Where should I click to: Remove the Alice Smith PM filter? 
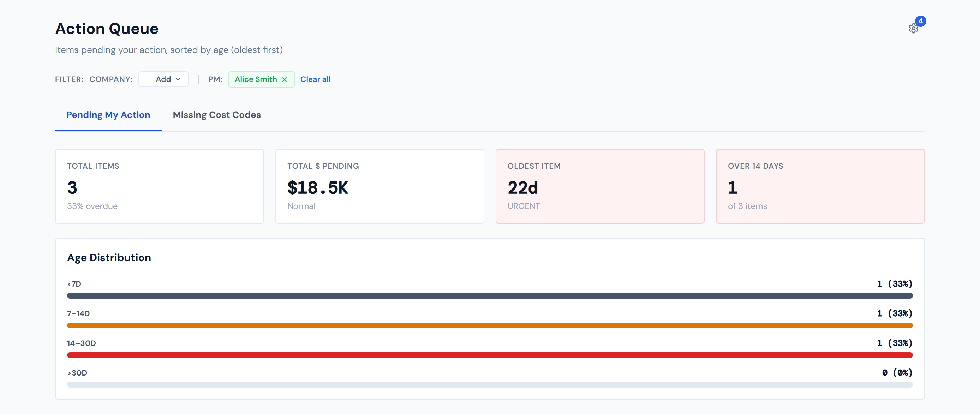pos(285,79)
